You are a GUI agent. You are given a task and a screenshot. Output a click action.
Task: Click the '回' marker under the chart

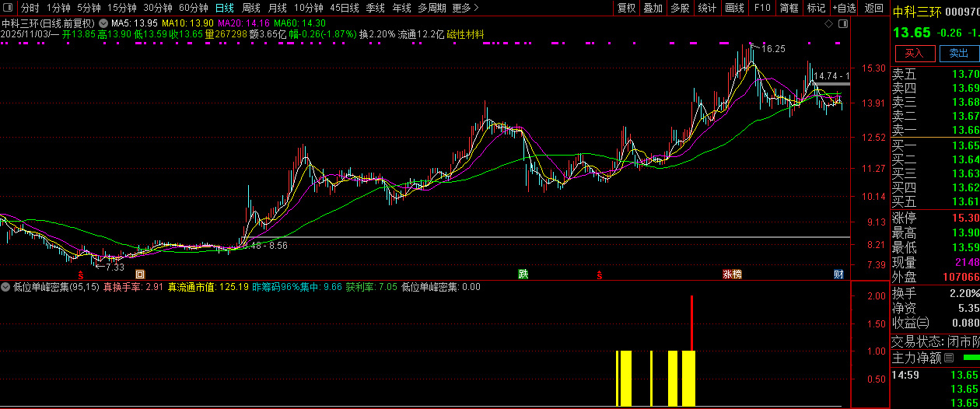pos(140,274)
